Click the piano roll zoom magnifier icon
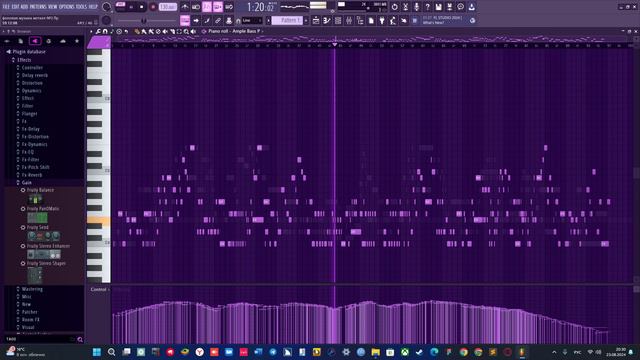 [x=186, y=31]
